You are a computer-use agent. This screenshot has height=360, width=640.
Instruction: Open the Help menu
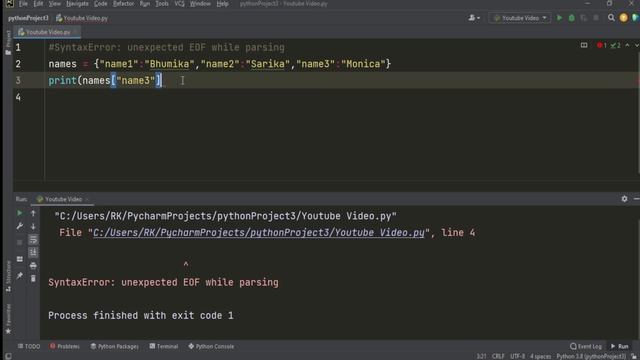222,4
